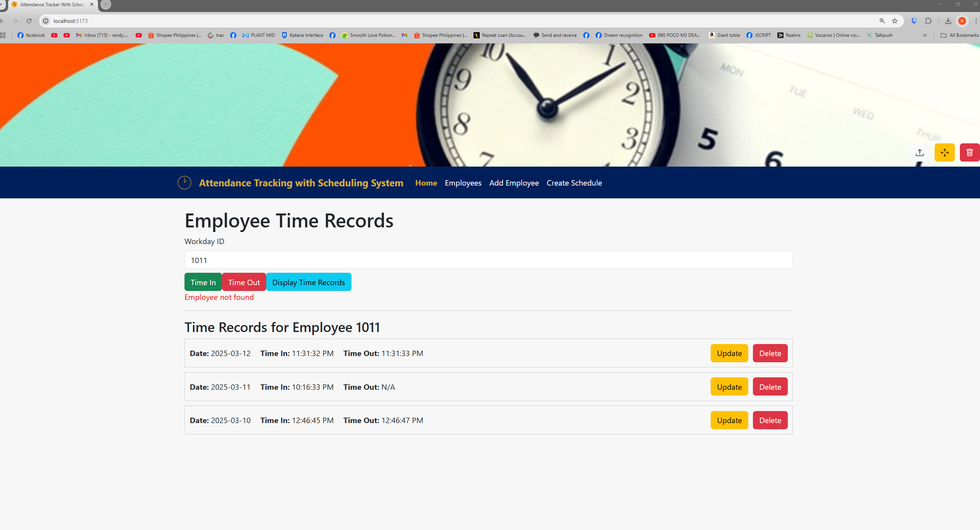The image size is (980, 530).
Task: Click the Time Out button
Action: [x=244, y=282]
